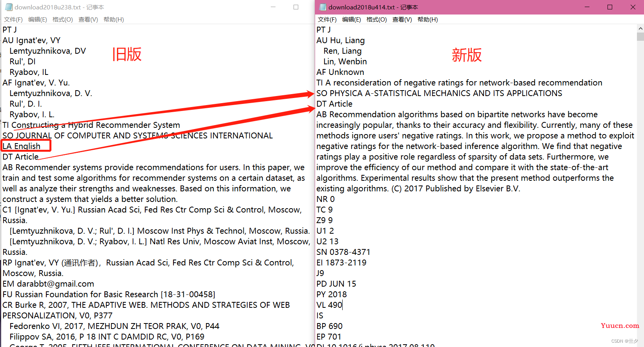Image resolution: width=644 pixels, height=347 pixels.
Task: Click 'J9' line in right window
Action: point(320,273)
